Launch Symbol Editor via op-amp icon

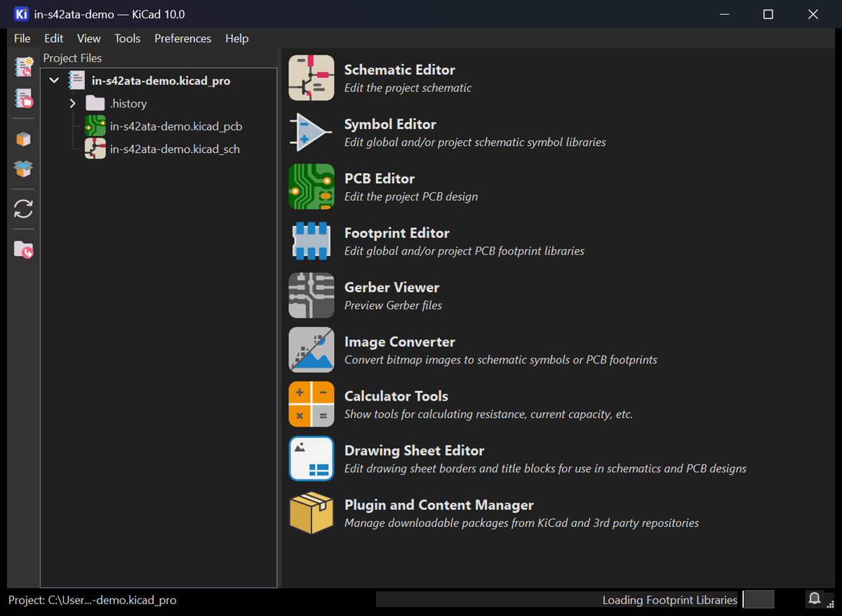(x=312, y=133)
